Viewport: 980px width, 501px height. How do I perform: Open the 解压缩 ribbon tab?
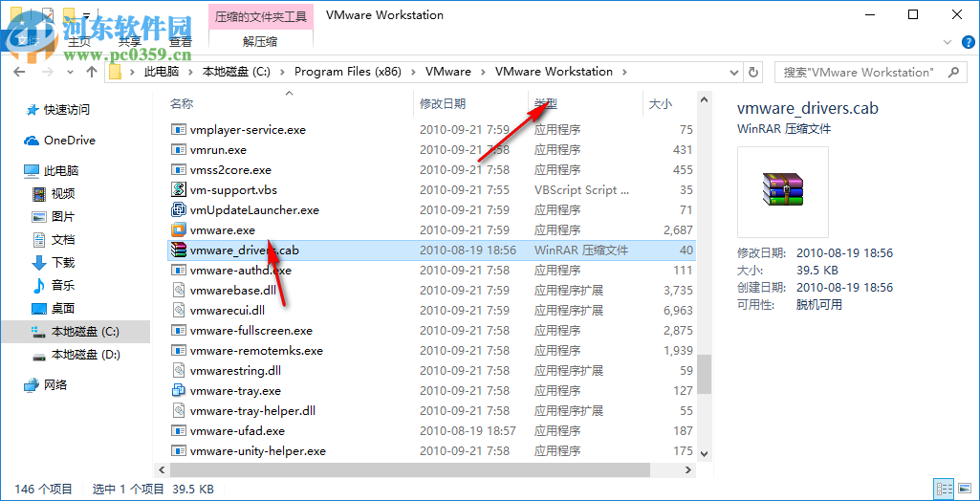tap(260, 42)
